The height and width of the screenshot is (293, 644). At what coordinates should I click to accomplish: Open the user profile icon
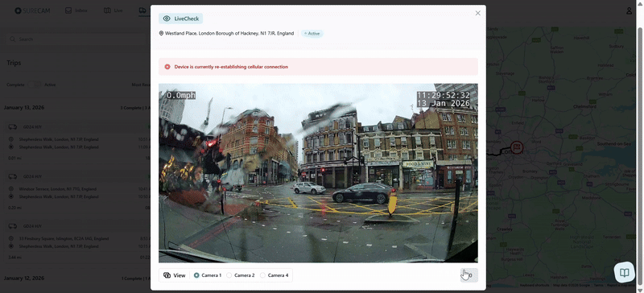630,11
